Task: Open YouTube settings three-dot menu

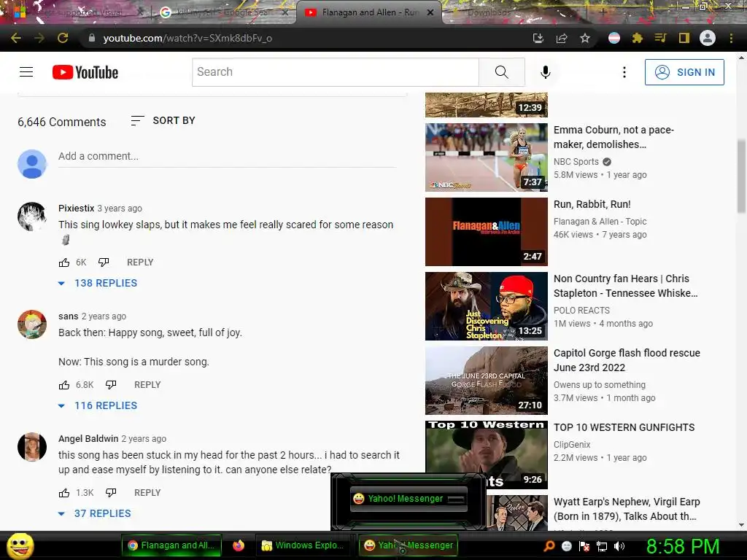Action: (x=624, y=72)
